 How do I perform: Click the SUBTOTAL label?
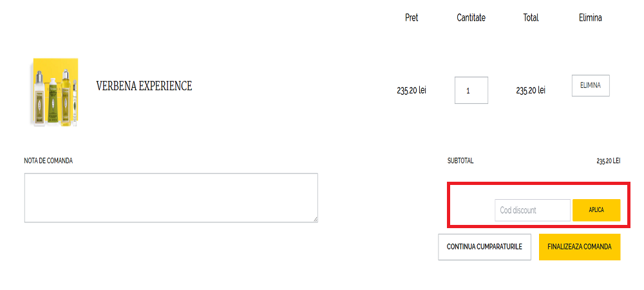(x=460, y=160)
